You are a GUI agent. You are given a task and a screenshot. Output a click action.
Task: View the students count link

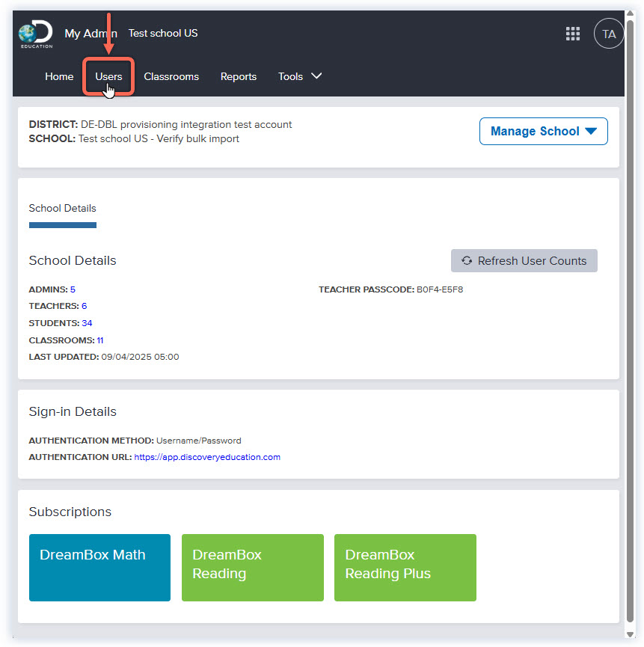tap(87, 323)
